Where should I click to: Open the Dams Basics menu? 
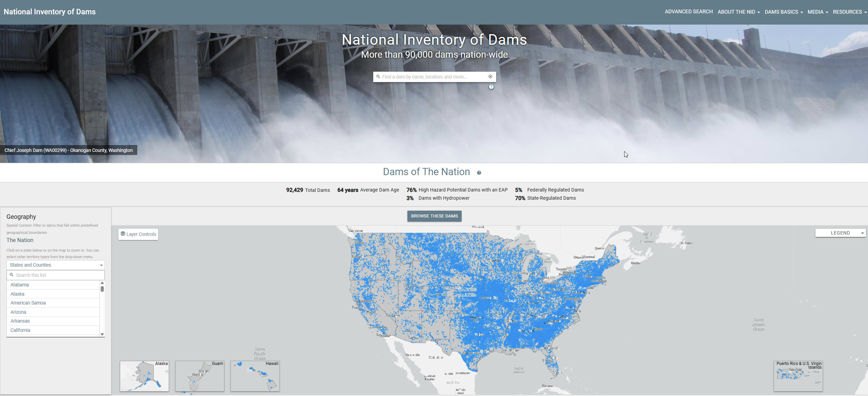784,12
